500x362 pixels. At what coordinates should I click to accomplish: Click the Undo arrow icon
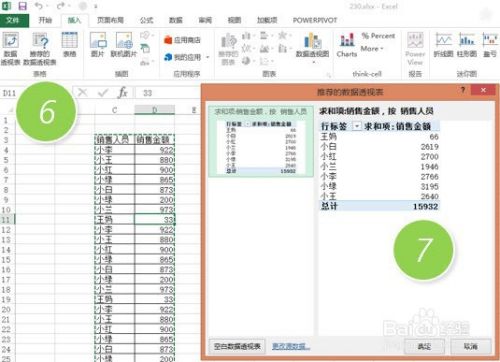click(39, 6)
